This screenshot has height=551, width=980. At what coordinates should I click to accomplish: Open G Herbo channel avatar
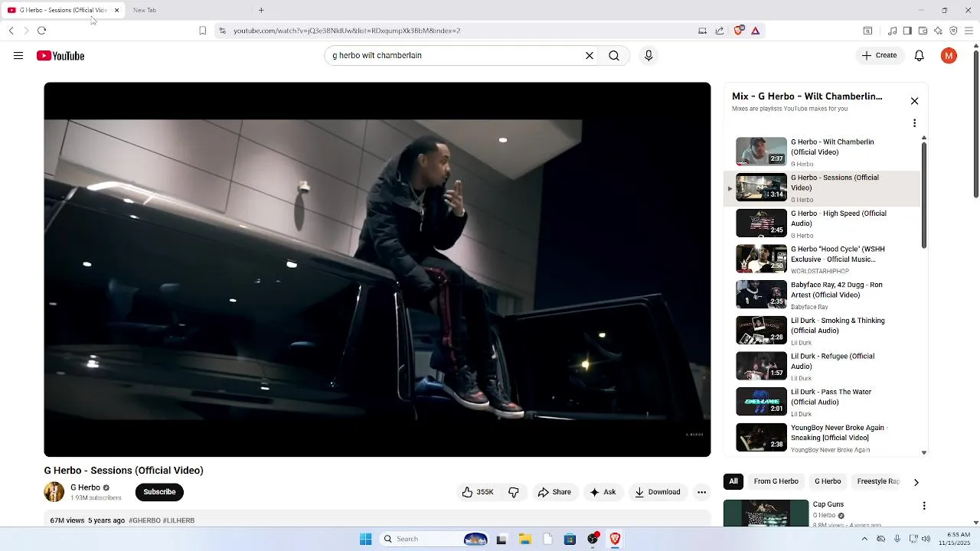point(54,492)
